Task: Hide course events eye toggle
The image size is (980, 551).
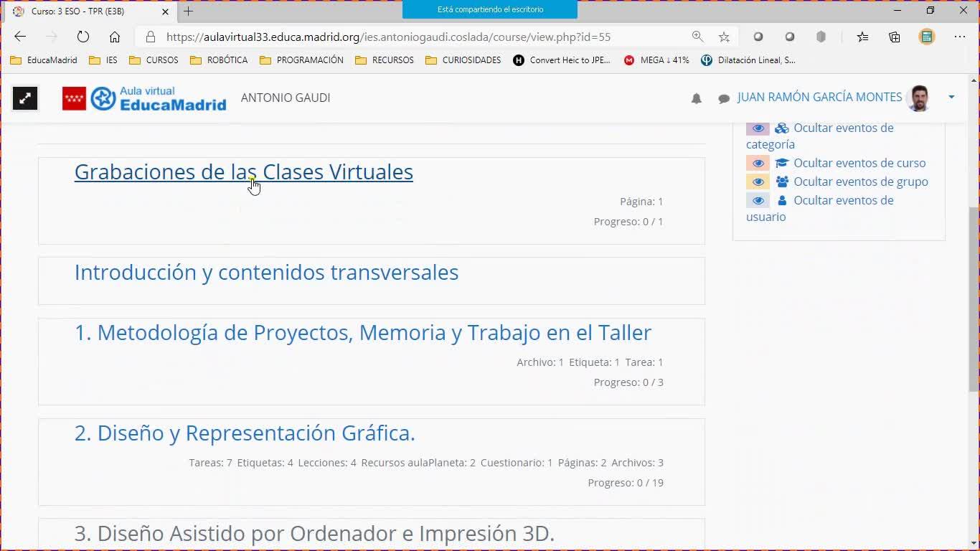Action: (758, 163)
